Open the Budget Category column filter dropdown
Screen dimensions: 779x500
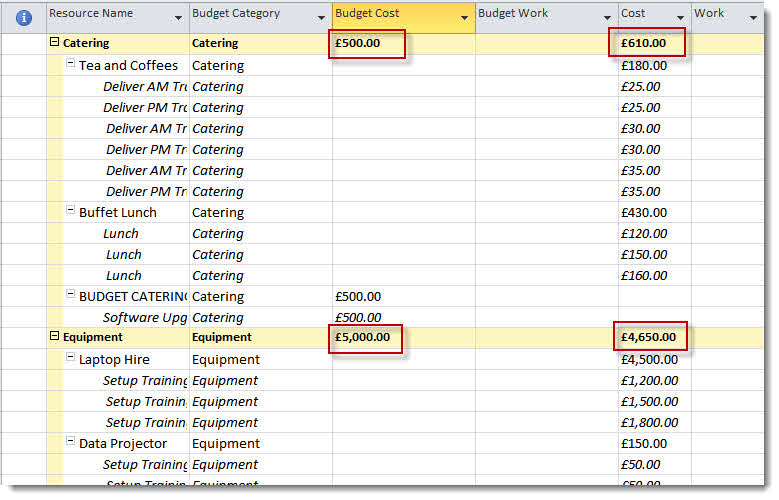point(321,18)
